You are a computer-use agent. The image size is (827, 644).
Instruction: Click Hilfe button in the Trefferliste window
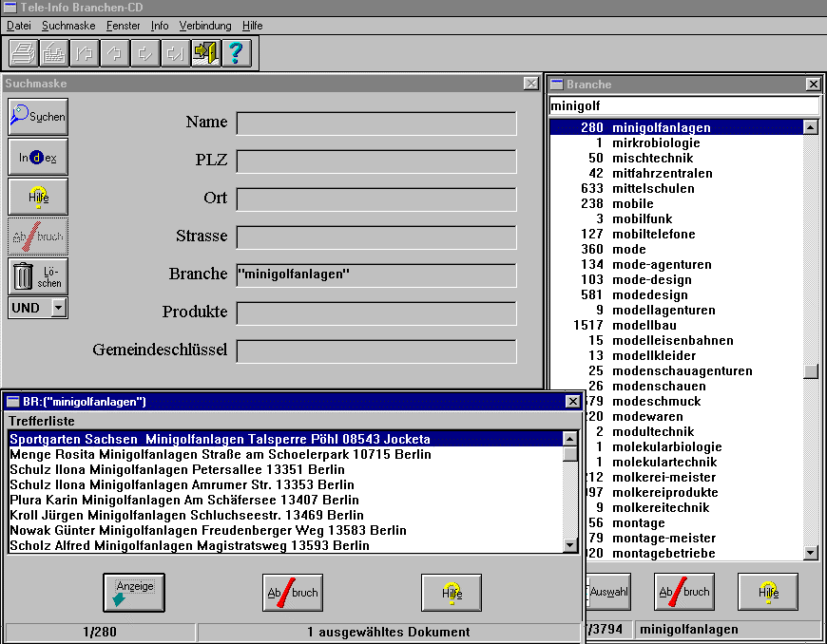[x=452, y=593]
